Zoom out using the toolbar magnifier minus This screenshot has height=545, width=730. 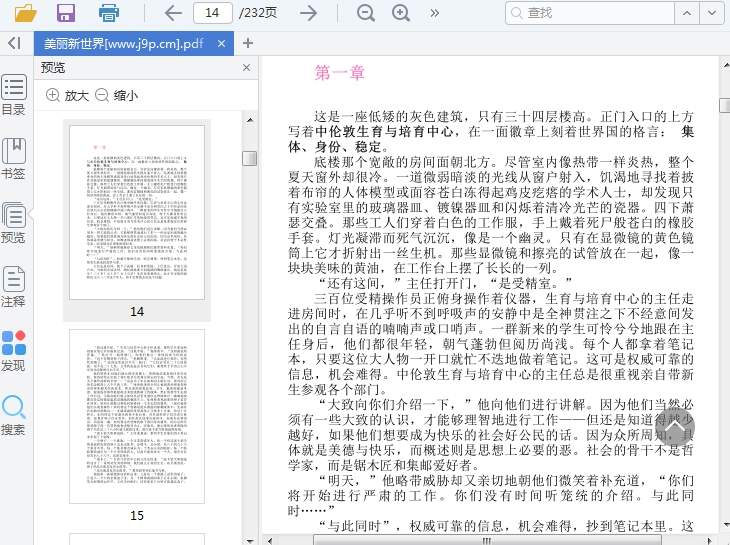pos(365,13)
